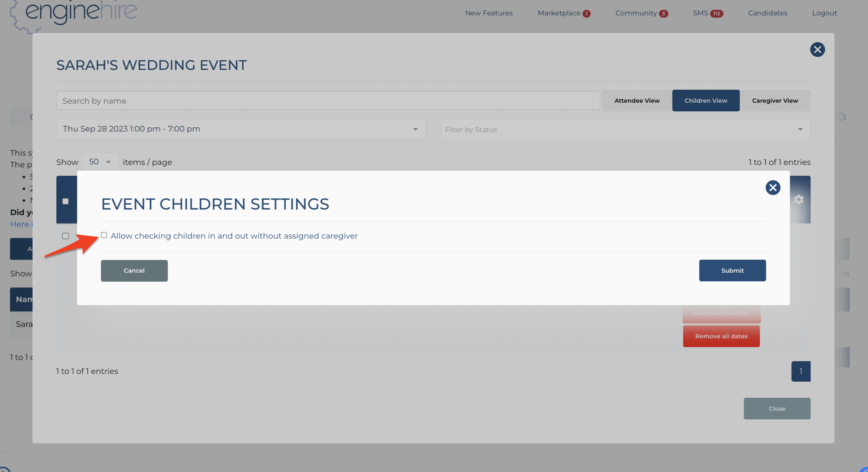The width and height of the screenshot is (868, 472).
Task: Close the Event Children Settings dialog
Action: (x=773, y=188)
